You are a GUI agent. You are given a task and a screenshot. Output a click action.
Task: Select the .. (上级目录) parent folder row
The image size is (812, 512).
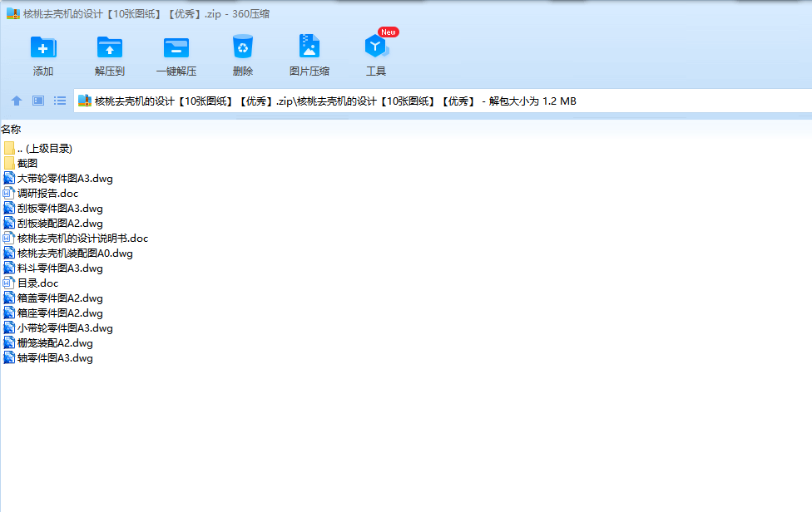[x=37, y=149]
